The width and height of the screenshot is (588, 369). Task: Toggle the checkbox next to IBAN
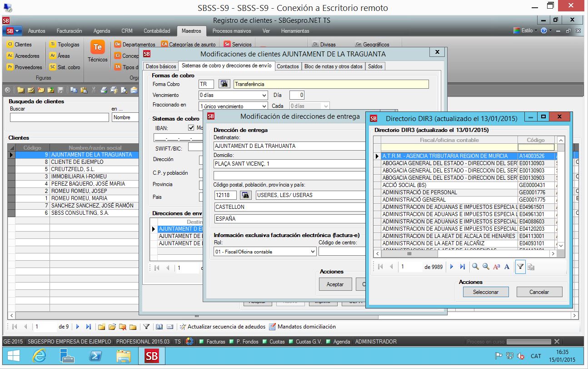point(191,128)
